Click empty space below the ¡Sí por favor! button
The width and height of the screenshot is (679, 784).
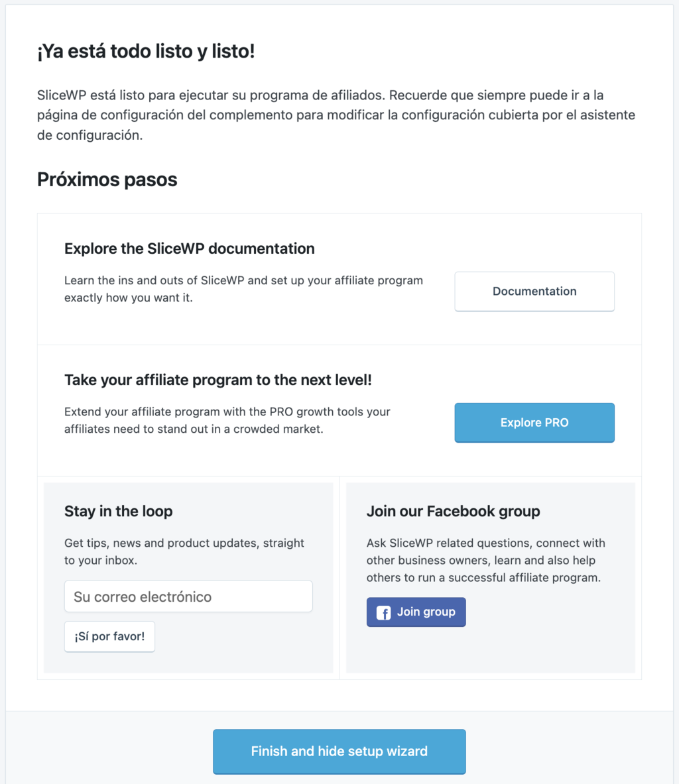pyautogui.click(x=188, y=663)
